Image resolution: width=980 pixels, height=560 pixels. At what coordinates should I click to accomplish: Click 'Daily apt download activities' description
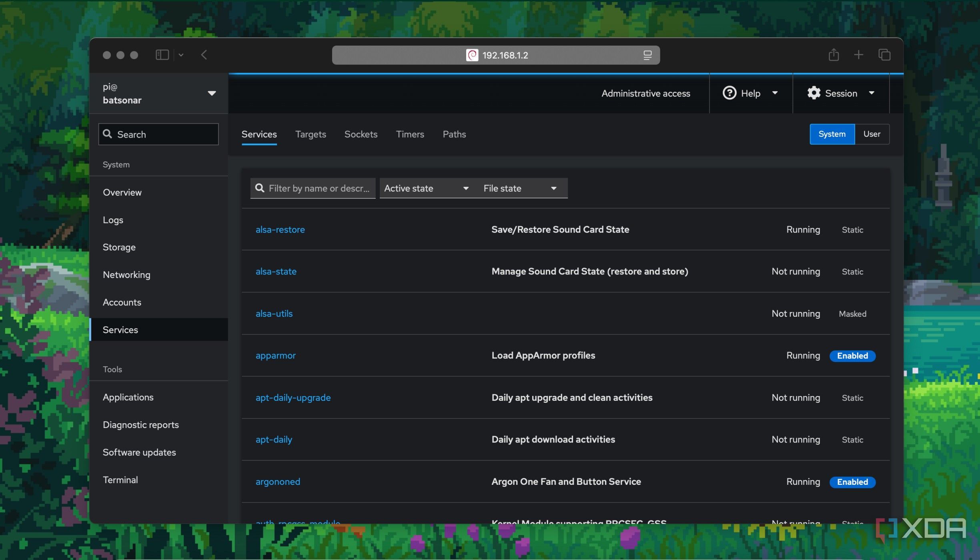click(553, 440)
